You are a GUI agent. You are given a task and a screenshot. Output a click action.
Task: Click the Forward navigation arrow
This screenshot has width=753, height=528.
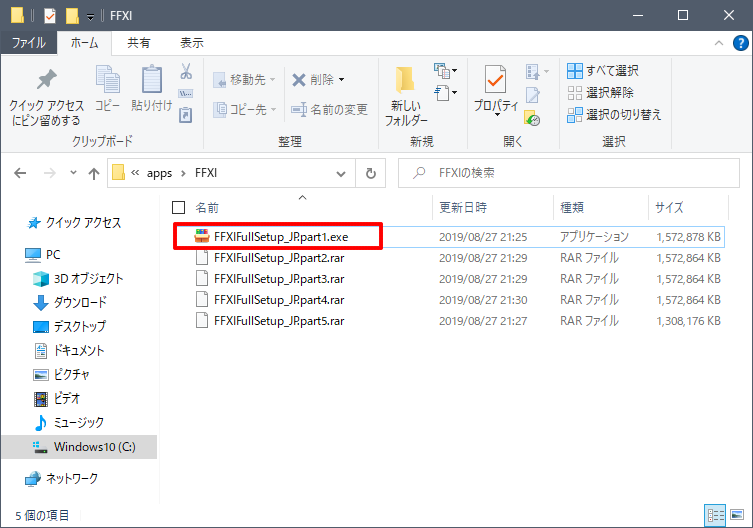coord(49,173)
